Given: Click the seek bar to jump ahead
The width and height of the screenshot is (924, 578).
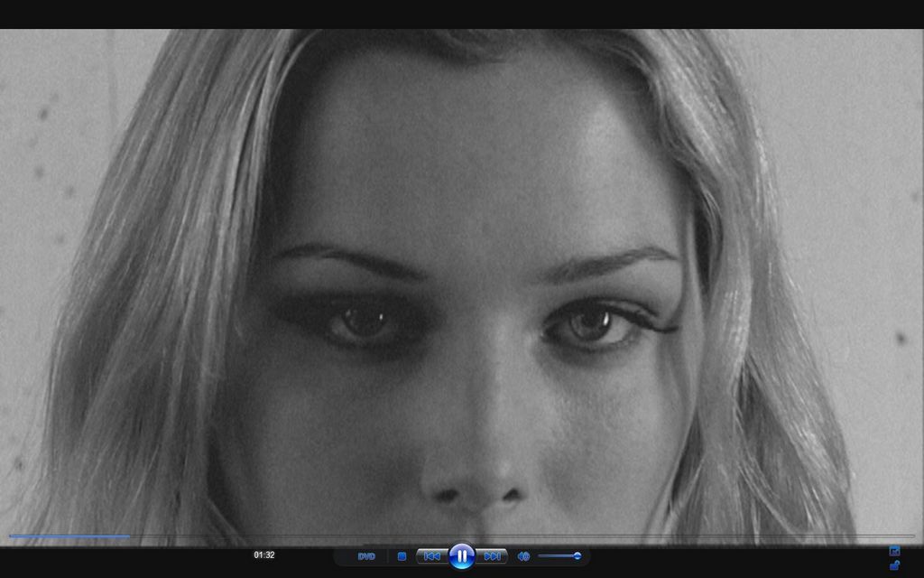Looking at the screenshot, I should pyautogui.click(x=461, y=536).
